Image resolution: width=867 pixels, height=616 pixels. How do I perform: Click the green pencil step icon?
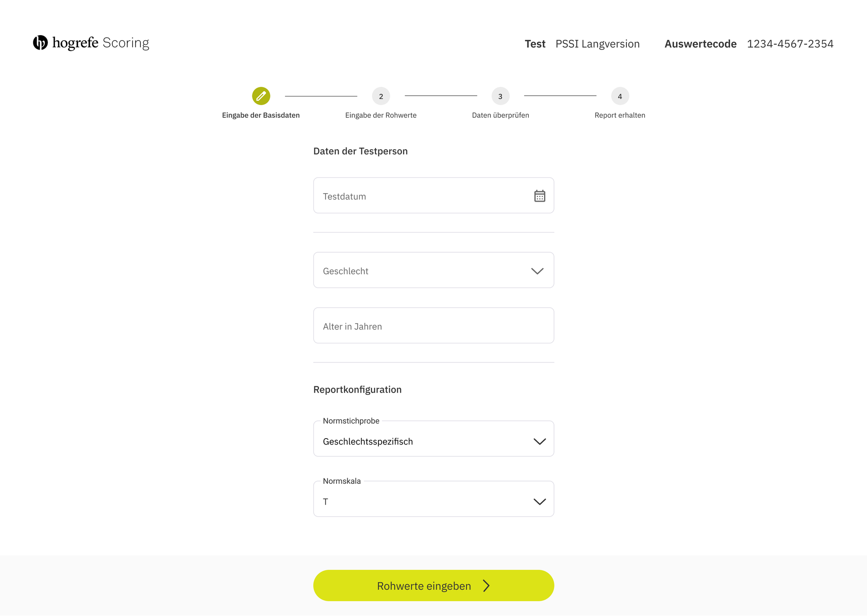(261, 96)
